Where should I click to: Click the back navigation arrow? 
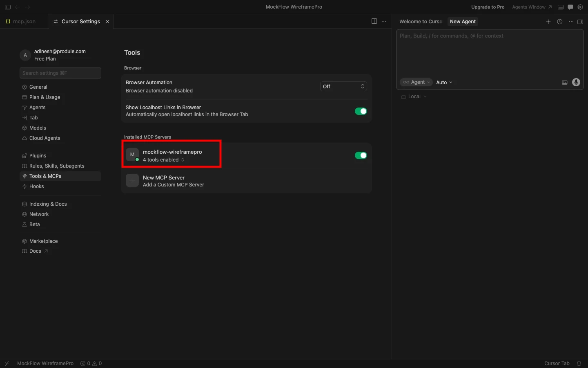18,7
